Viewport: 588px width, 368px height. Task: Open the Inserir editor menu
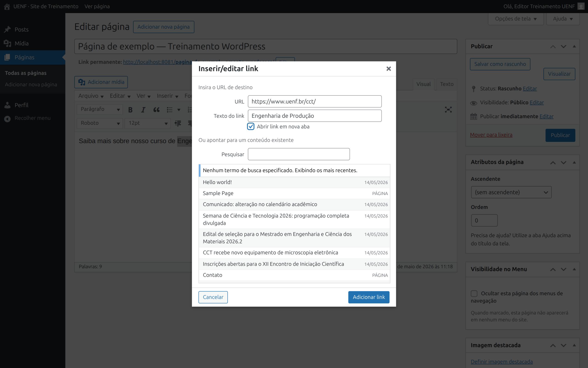(167, 96)
